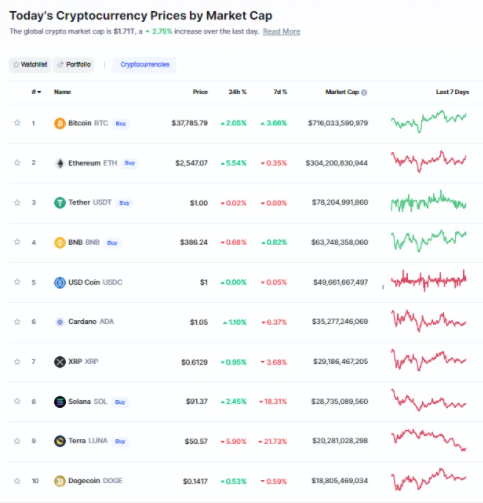Screen dimensions: 483x503
Task: Toggle the watchlist star for Bitcoin
Action: (x=17, y=123)
